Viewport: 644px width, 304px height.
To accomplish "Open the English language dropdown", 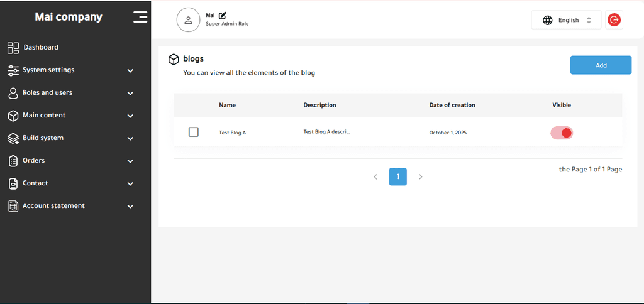I will coord(566,20).
